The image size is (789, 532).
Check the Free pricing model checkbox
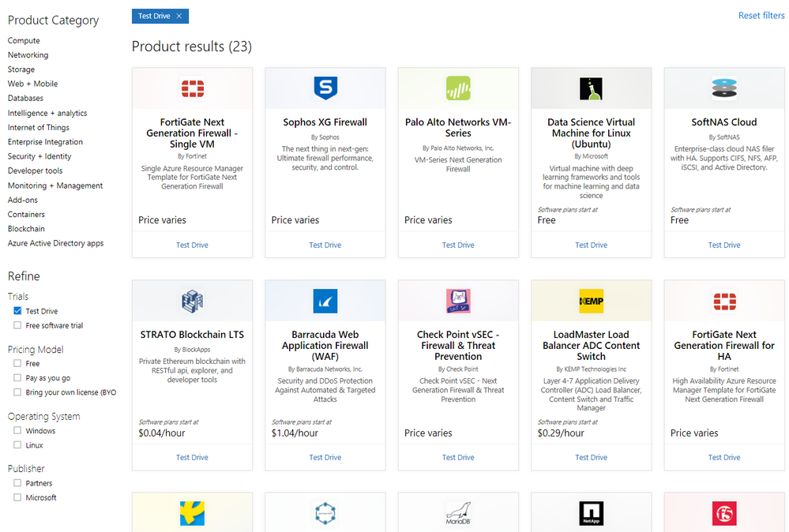pyautogui.click(x=17, y=363)
